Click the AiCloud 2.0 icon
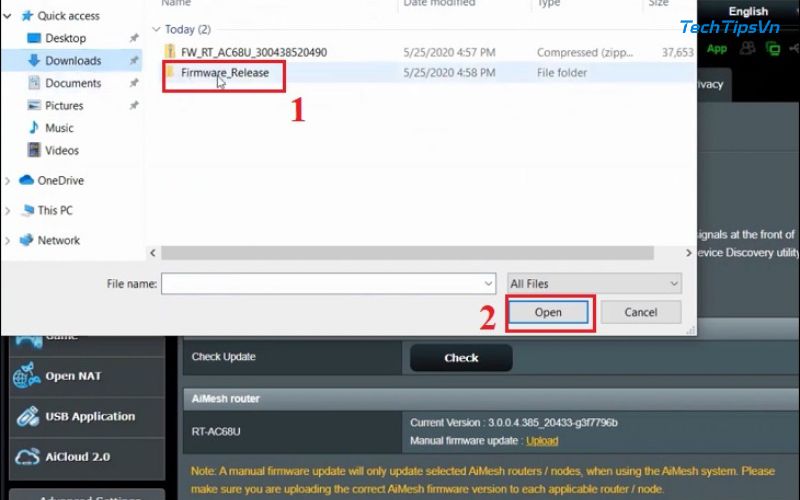This screenshot has width=800, height=500. pyautogui.click(x=25, y=457)
